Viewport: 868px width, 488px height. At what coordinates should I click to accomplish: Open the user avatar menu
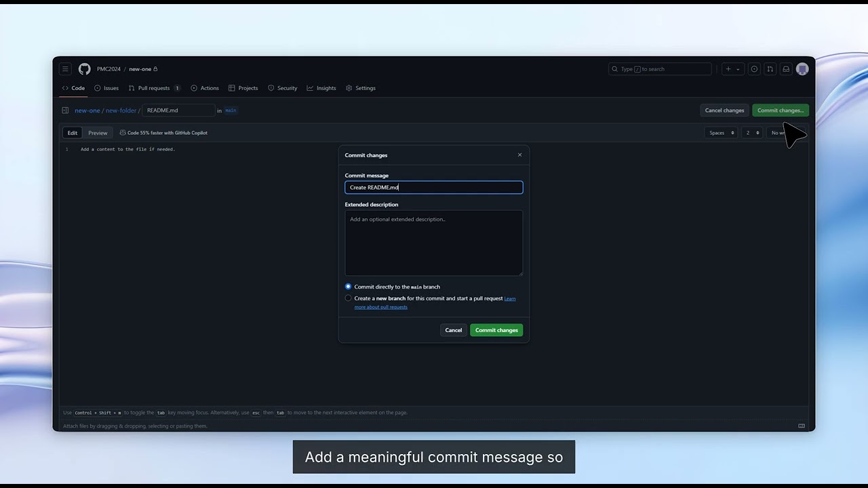pos(802,69)
